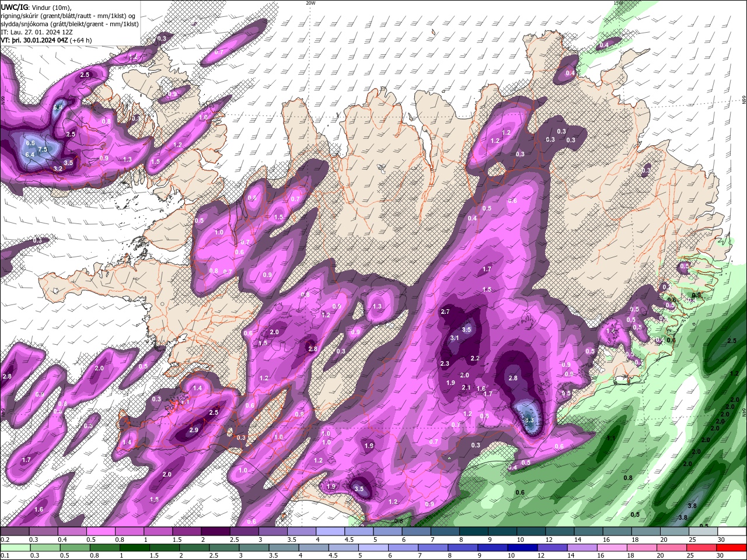Click the 3.1 precipitation value on the map
Screen dimensions: 747x560
[455, 338]
